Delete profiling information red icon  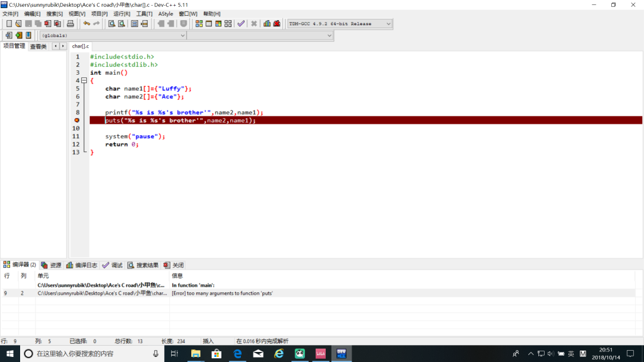pyautogui.click(x=277, y=24)
